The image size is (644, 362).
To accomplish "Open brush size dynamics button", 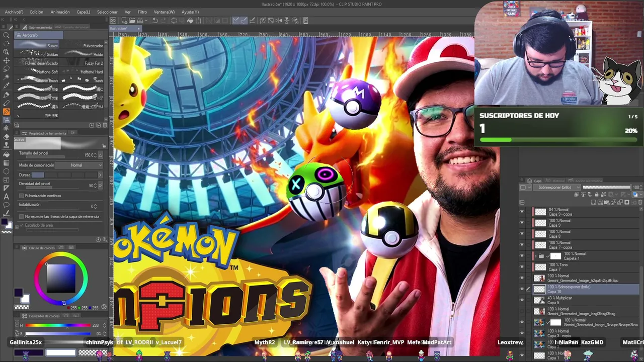I will [100, 155].
